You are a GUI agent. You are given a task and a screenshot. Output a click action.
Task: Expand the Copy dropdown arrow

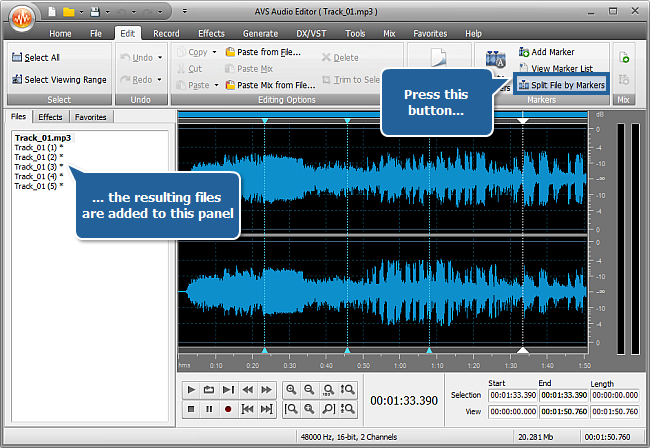pos(214,52)
